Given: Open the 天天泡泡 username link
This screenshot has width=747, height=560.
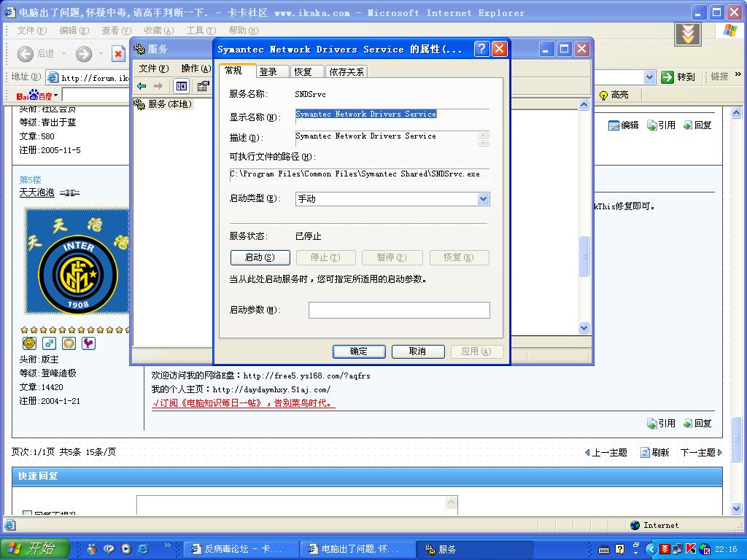Looking at the screenshot, I should point(36,192).
